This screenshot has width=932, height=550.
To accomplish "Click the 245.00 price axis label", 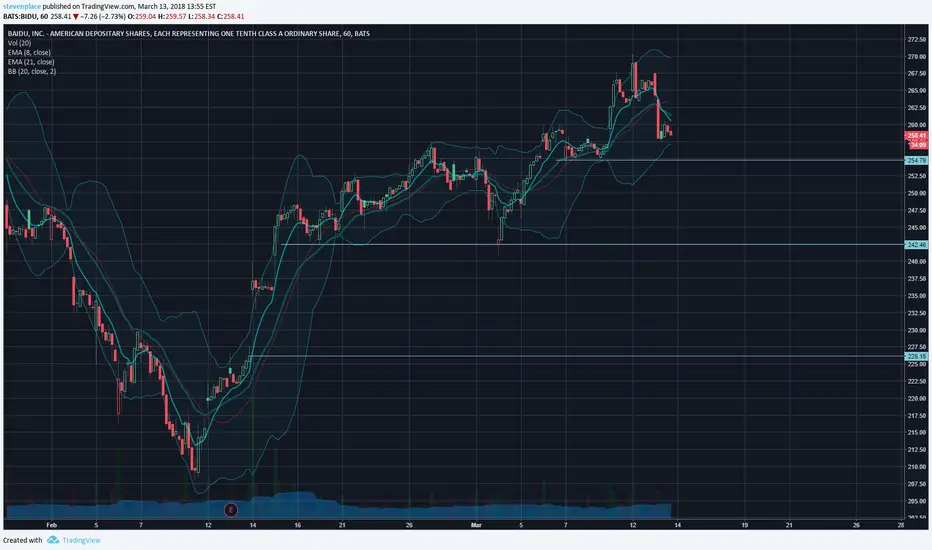I will [917, 227].
